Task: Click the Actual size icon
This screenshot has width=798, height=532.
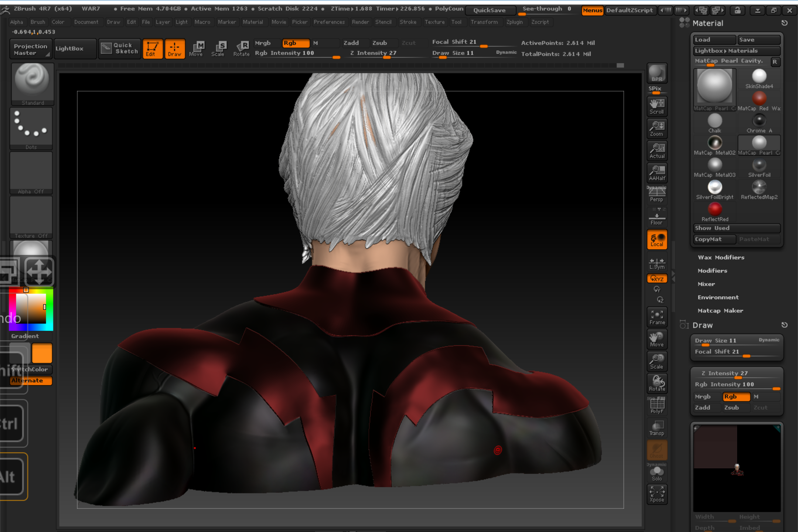Action: click(657, 151)
